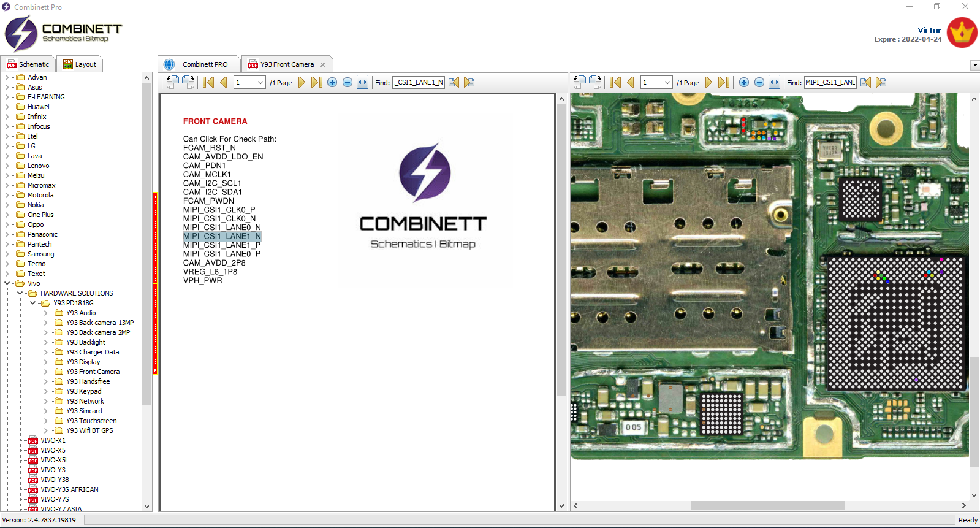Open page number dropdown in schematic viewer
The width and height of the screenshot is (980, 528).
[x=260, y=82]
